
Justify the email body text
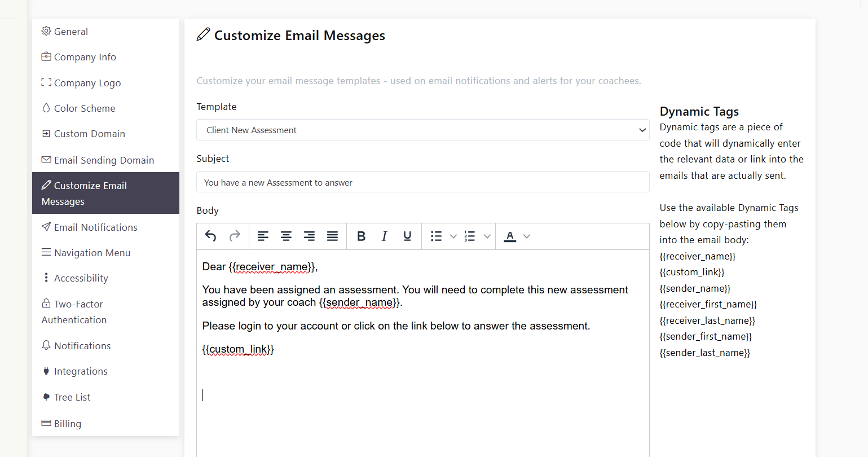(332, 236)
